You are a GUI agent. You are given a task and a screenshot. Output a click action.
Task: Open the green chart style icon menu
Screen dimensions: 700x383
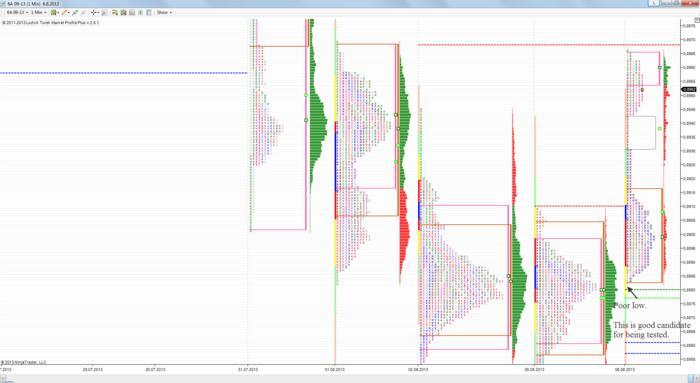[54, 12]
